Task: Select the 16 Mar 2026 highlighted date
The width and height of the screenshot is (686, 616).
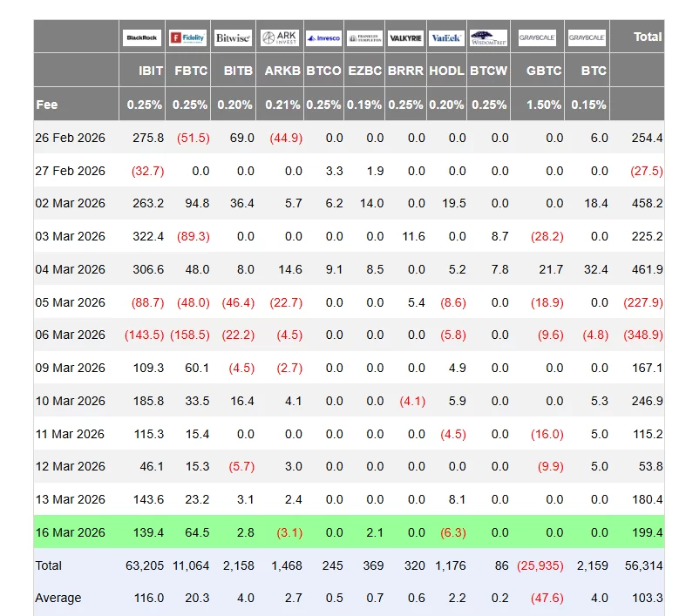Action: [71, 532]
